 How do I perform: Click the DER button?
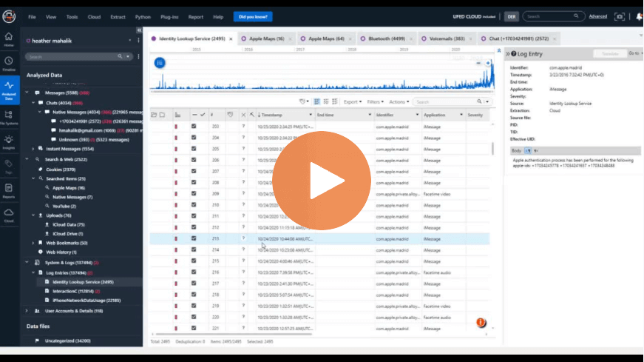512,17
